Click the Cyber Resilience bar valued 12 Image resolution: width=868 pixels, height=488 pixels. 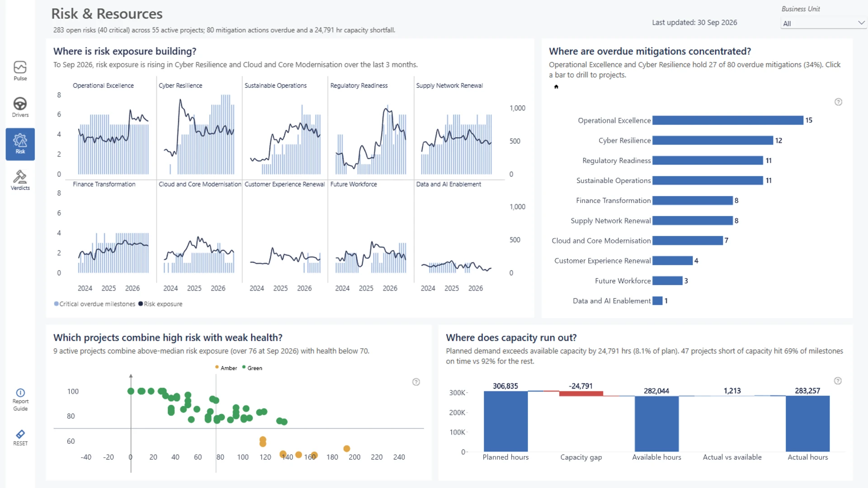tap(712, 141)
